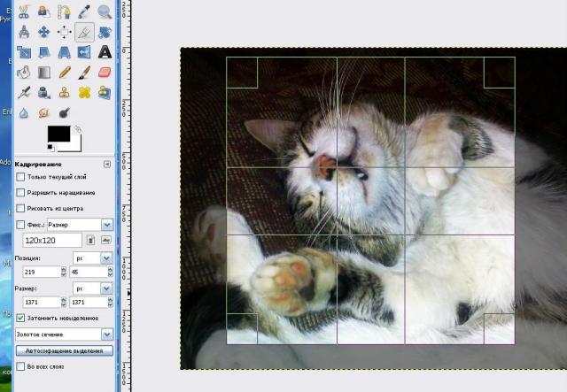This screenshot has height=392, width=567.
Task: Select the Eraser tool
Action: pyautogui.click(x=105, y=73)
